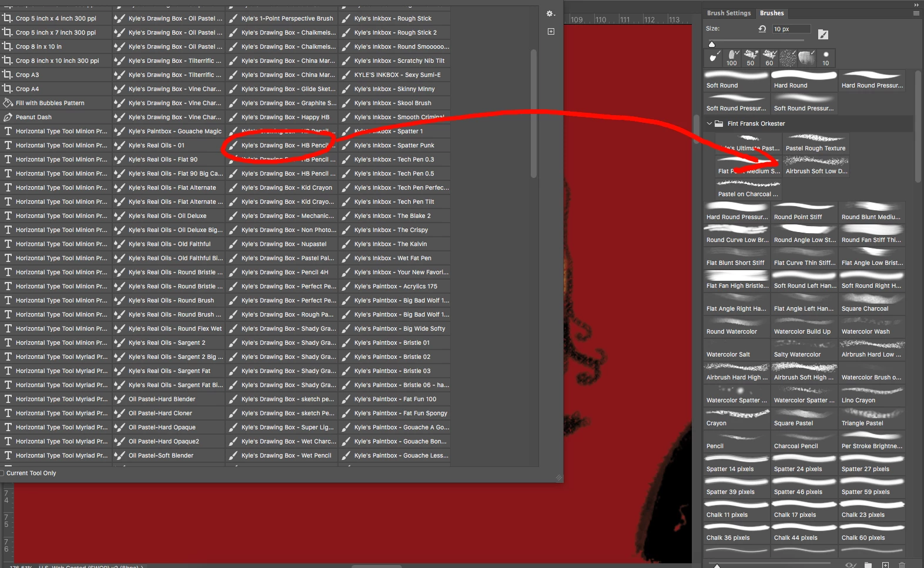Click the Brushes panel scrollbar
924x568 pixels.
point(918,126)
